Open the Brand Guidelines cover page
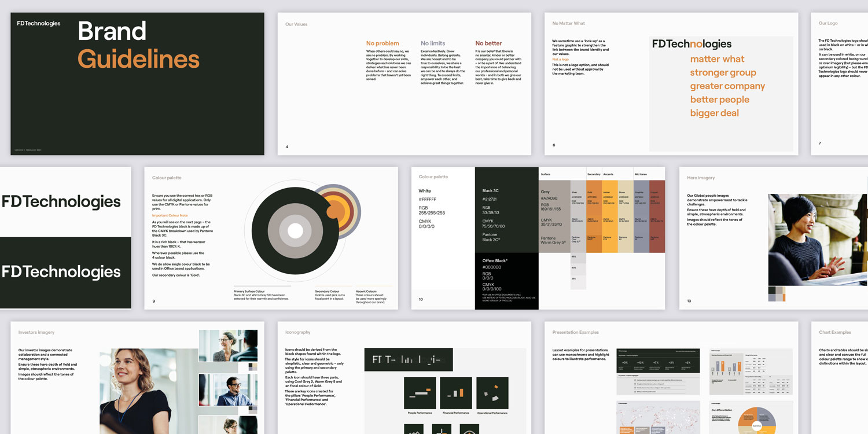This screenshot has height=434, width=868. pyautogui.click(x=137, y=84)
